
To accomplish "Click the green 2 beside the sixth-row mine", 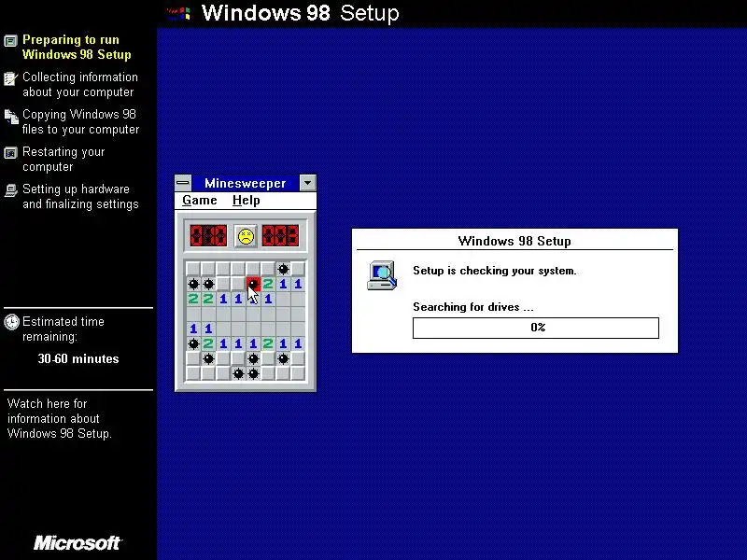I will coord(208,343).
